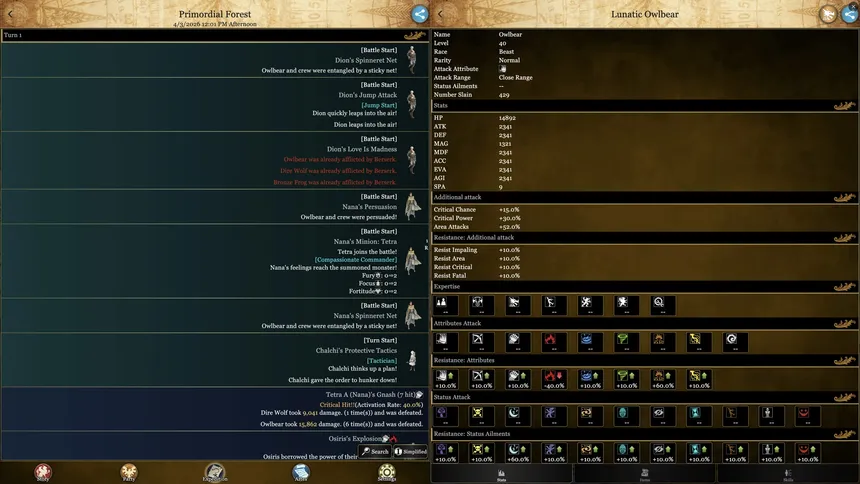Image resolution: width=860 pixels, height=484 pixels.
Task: Collapse the Resistance: Additional attack section header
Action: [x=645, y=238]
